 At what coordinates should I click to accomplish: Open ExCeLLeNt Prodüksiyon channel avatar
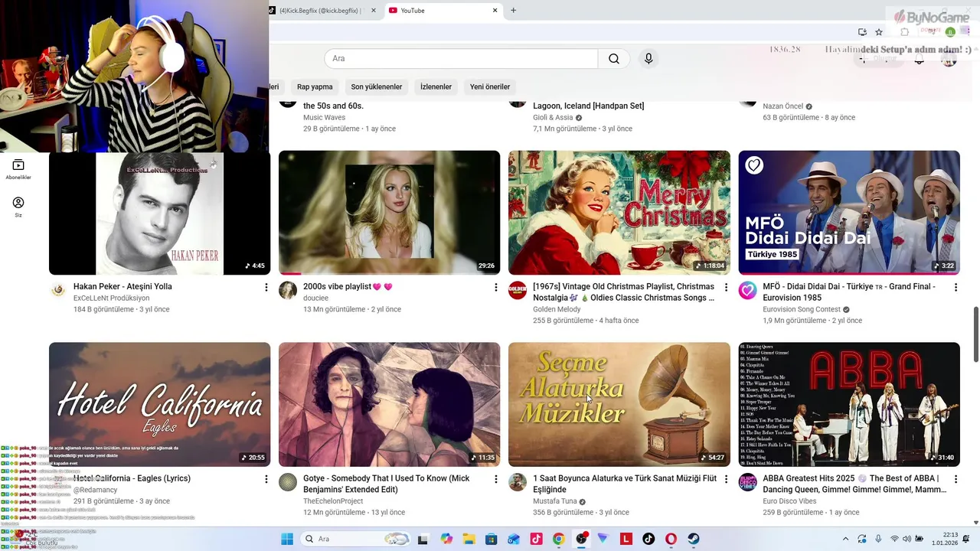coord(58,290)
